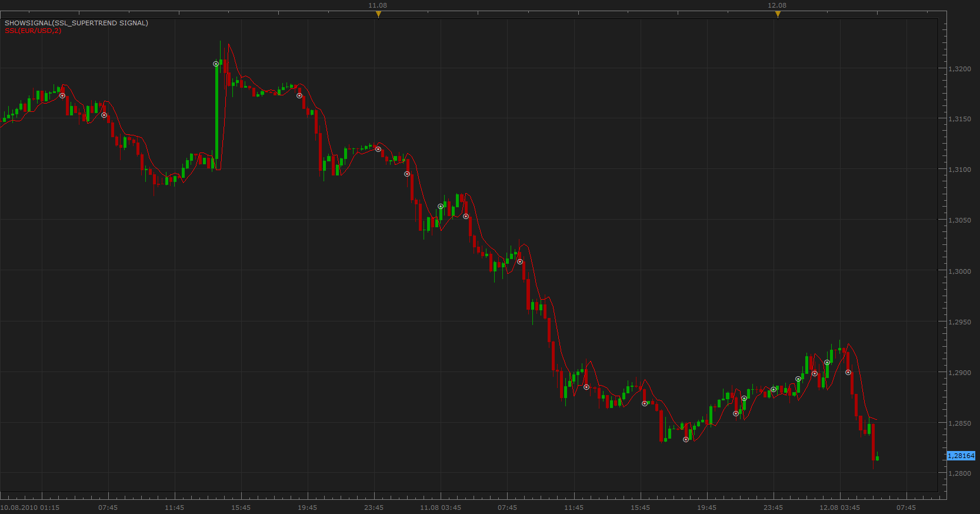Click the 1,2800 price axis label

[x=960, y=473]
